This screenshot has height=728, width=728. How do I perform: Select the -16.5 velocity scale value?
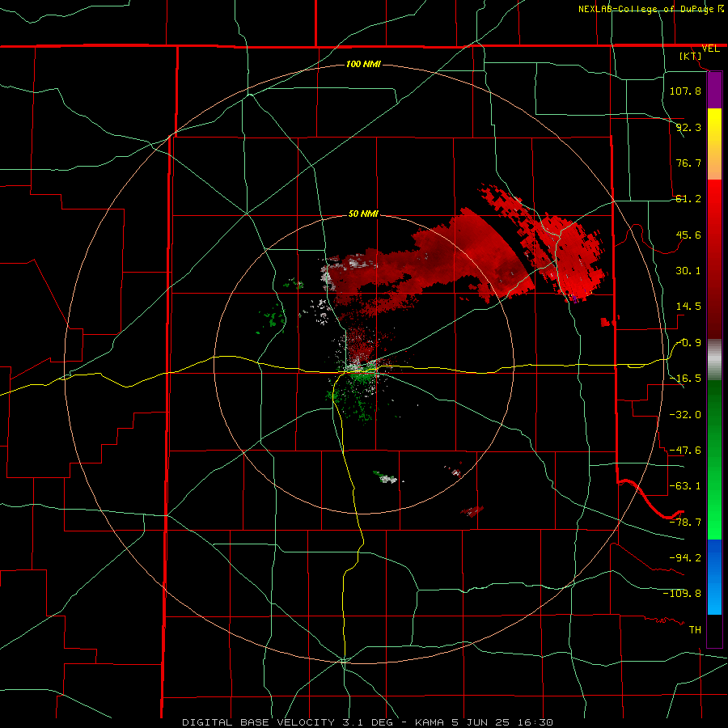(685, 379)
